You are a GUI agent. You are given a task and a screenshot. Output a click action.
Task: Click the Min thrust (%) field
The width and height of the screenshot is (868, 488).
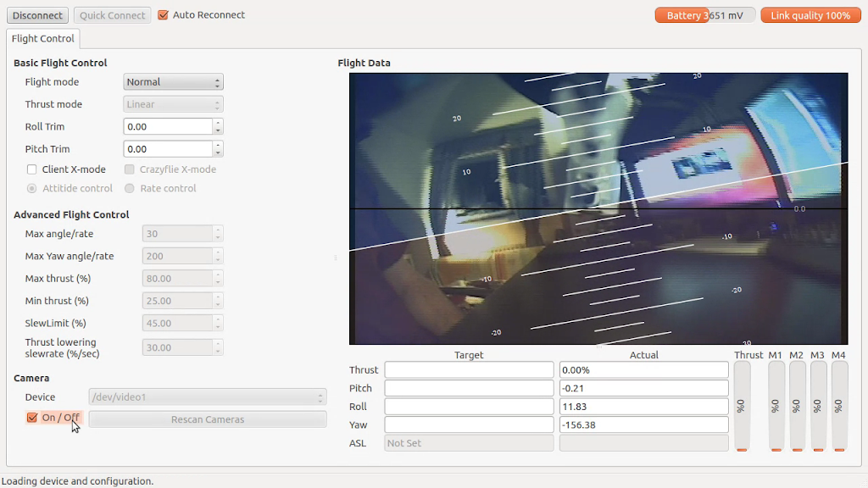pos(177,301)
